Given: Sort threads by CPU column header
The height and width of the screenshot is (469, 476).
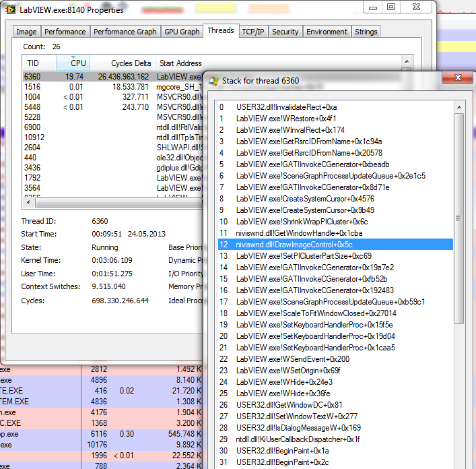Looking at the screenshot, I should tap(73, 63).
